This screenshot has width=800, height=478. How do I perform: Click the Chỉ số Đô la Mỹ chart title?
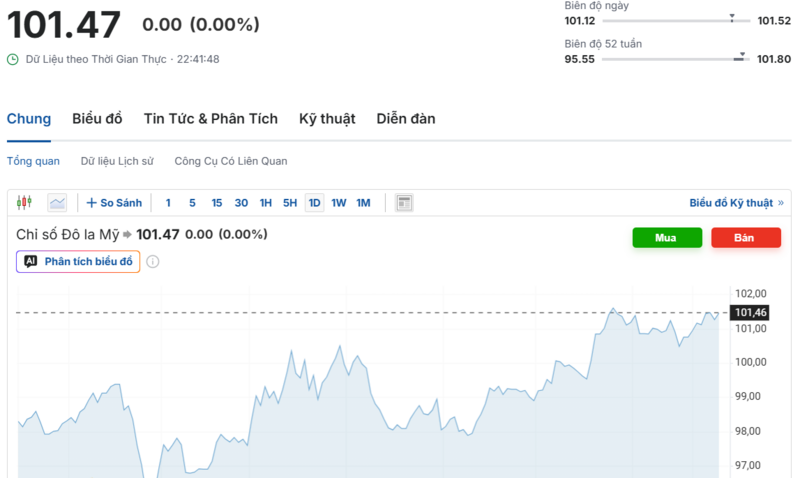(x=67, y=235)
